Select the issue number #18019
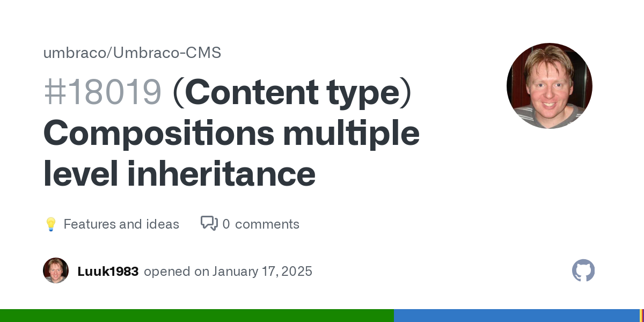Image resolution: width=644 pixels, height=322 pixels. 103,92
